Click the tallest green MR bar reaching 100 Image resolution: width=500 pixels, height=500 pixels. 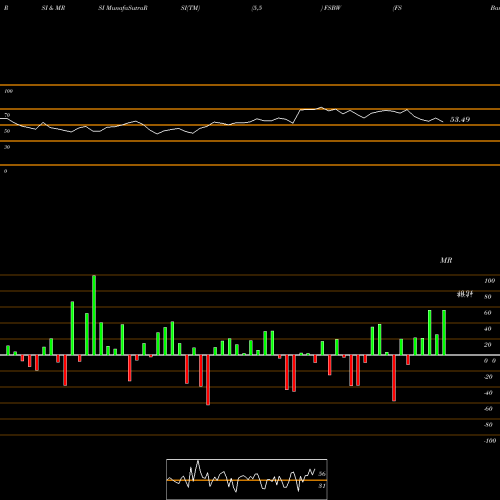pyautogui.click(x=94, y=315)
